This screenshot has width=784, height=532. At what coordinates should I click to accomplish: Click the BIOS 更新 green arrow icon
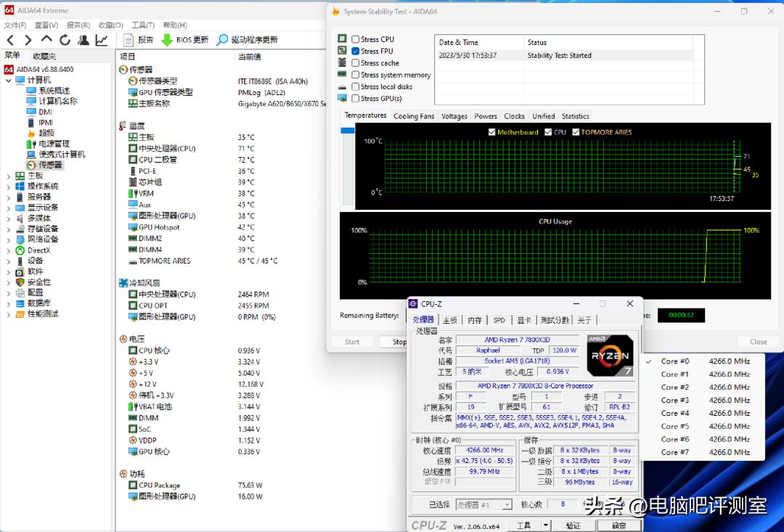pos(167,39)
